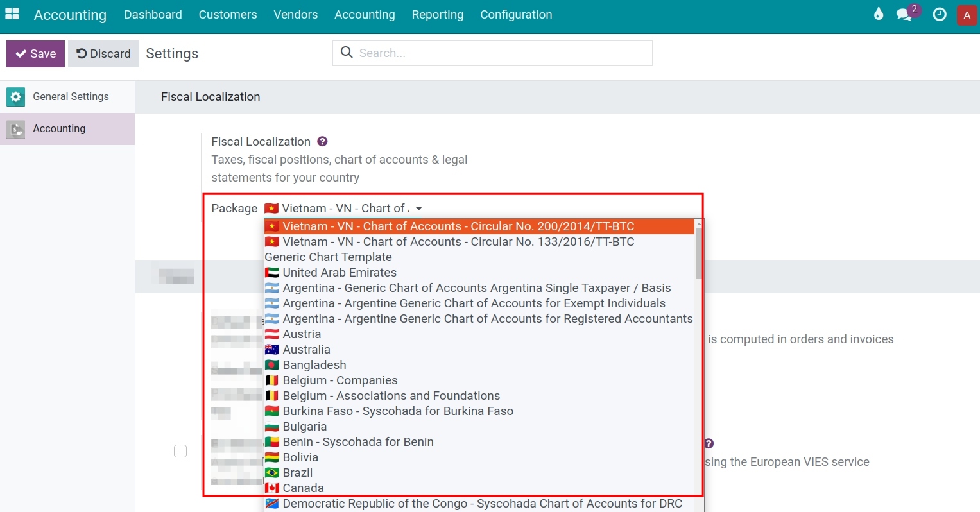Click the dropdown list scrollbar thumb
Screen dimensions: 980x512
point(699,254)
